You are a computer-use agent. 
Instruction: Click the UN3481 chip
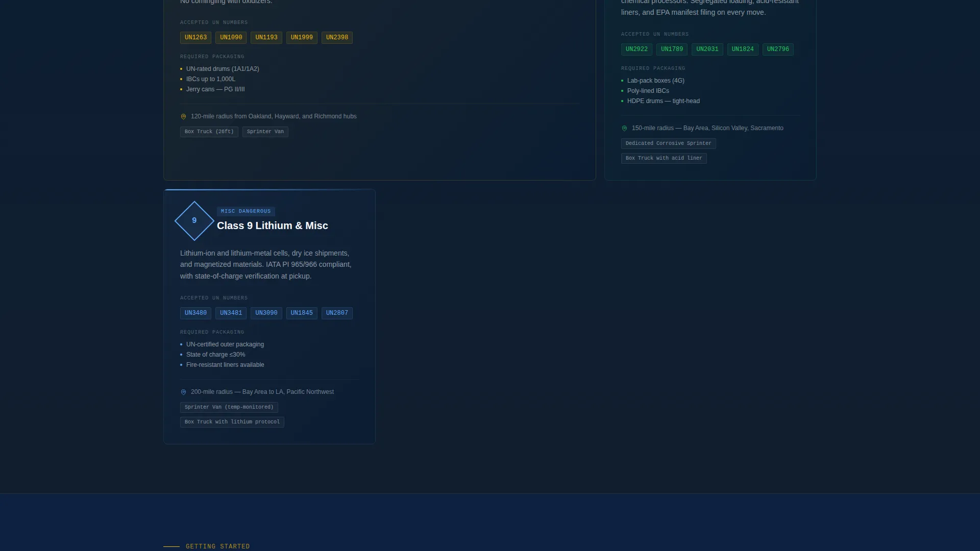[231, 313]
